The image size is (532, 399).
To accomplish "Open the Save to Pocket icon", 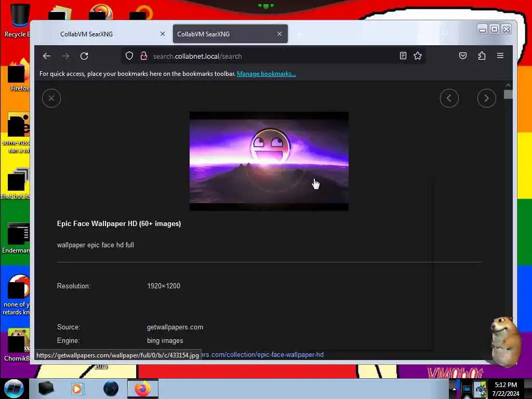I will point(463,56).
